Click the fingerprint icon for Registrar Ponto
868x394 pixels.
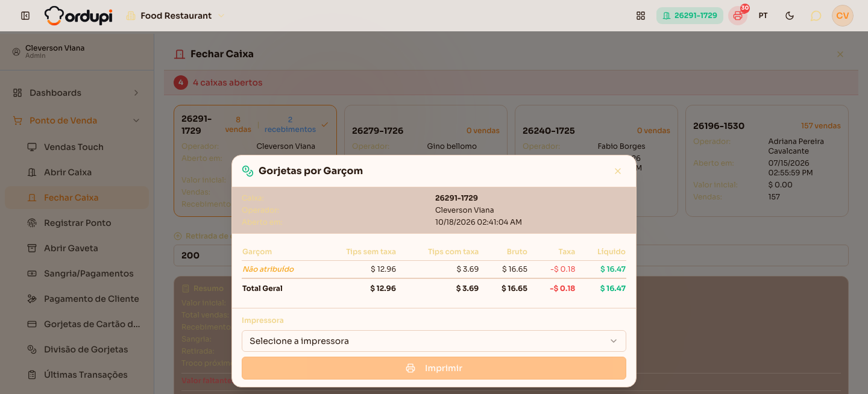(32, 223)
